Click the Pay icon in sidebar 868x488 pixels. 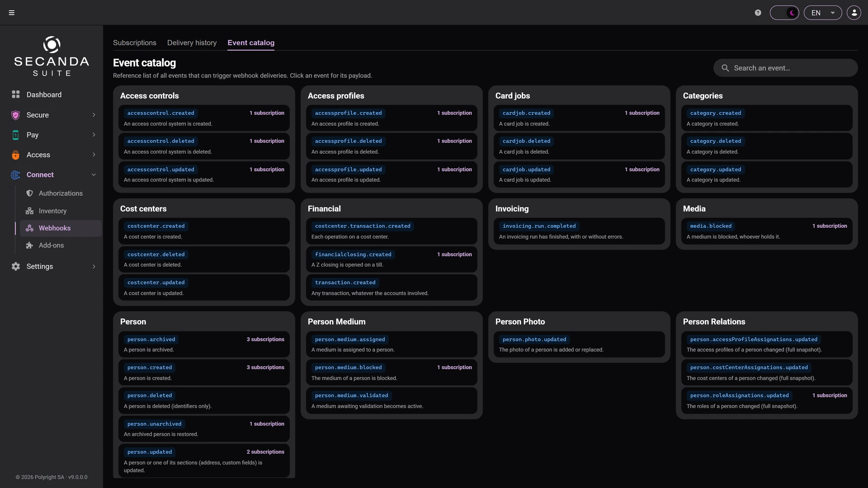tap(16, 135)
